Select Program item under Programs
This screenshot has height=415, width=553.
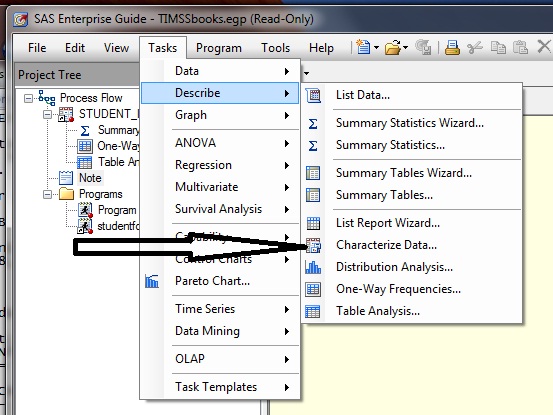coord(117,210)
